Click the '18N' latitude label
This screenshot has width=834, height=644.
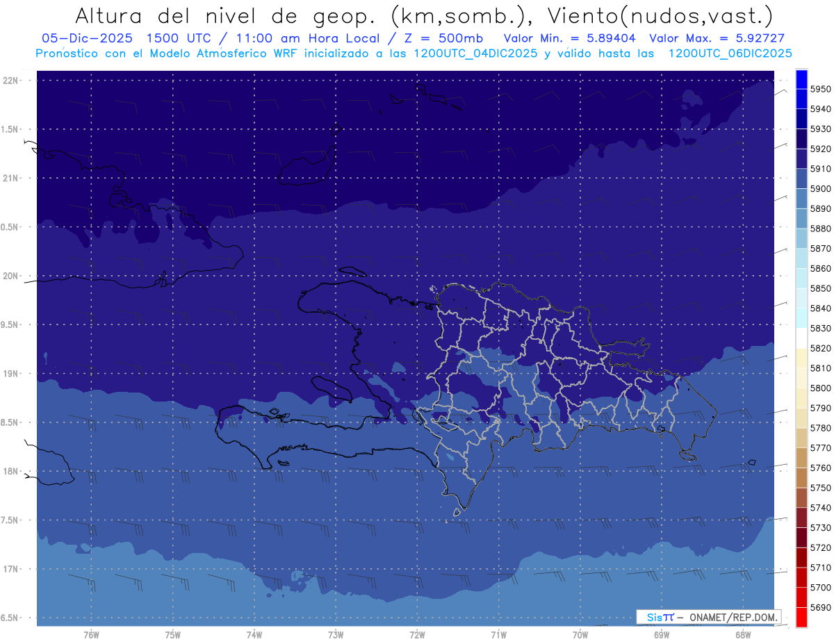(10, 471)
